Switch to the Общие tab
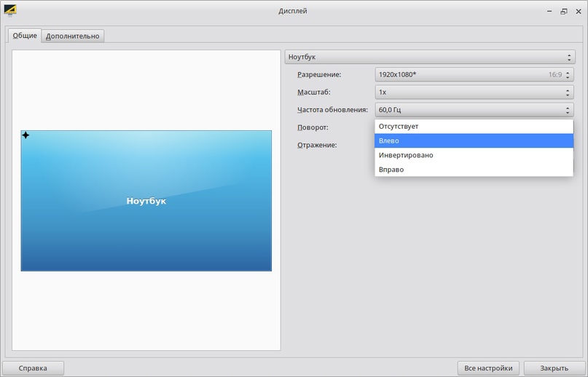Viewport: 588px width, 377px height. [24, 36]
